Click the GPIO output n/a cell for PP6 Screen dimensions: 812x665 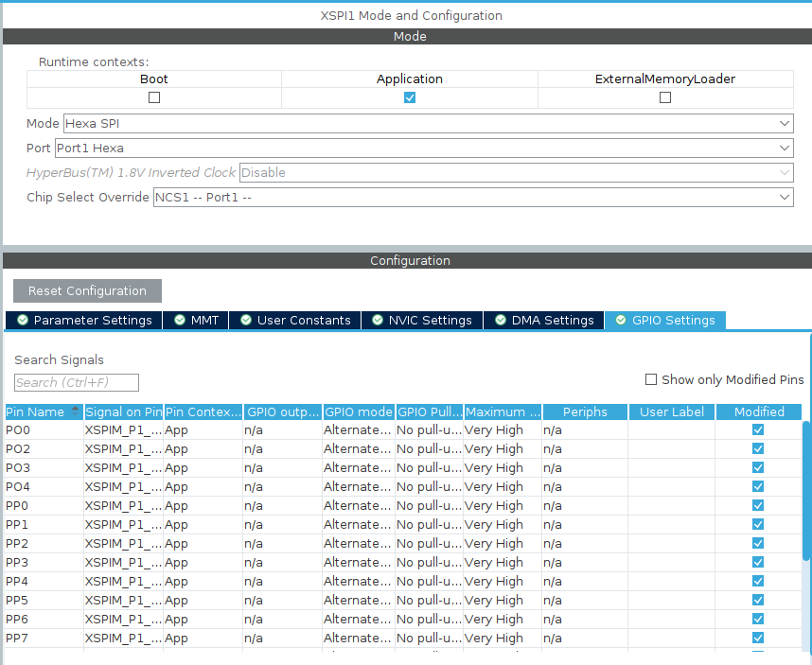point(283,620)
